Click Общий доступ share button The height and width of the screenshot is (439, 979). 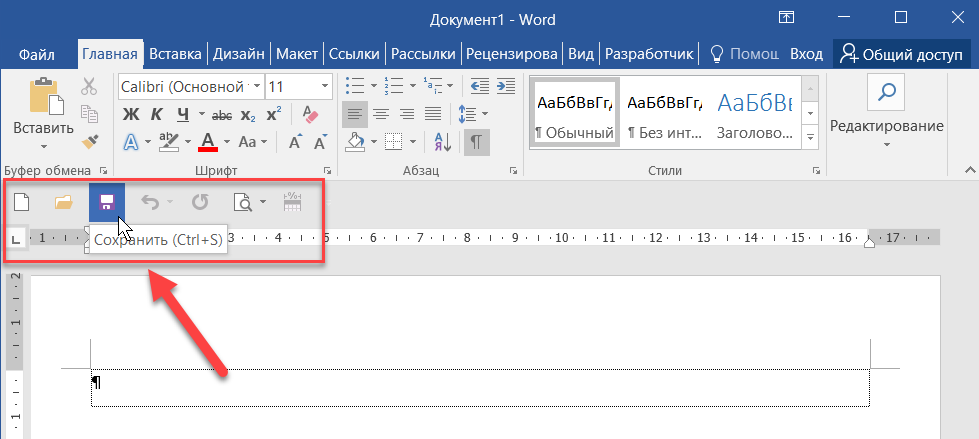click(x=902, y=54)
